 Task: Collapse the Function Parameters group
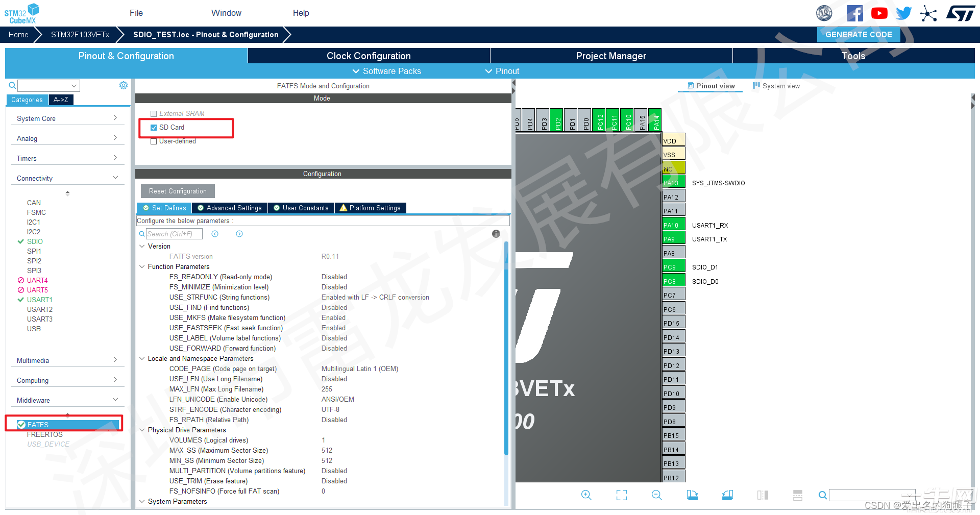[x=142, y=266]
